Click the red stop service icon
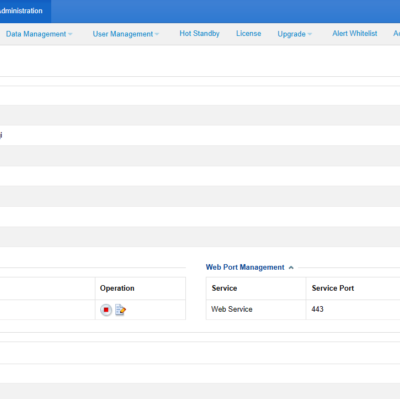The width and height of the screenshot is (400, 399). [x=106, y=310]
